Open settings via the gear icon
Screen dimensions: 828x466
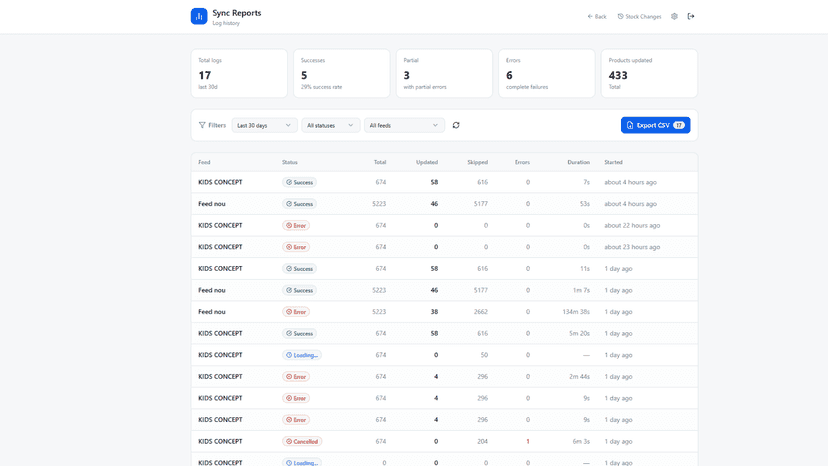pyautogui.click(x=674, y=16)
